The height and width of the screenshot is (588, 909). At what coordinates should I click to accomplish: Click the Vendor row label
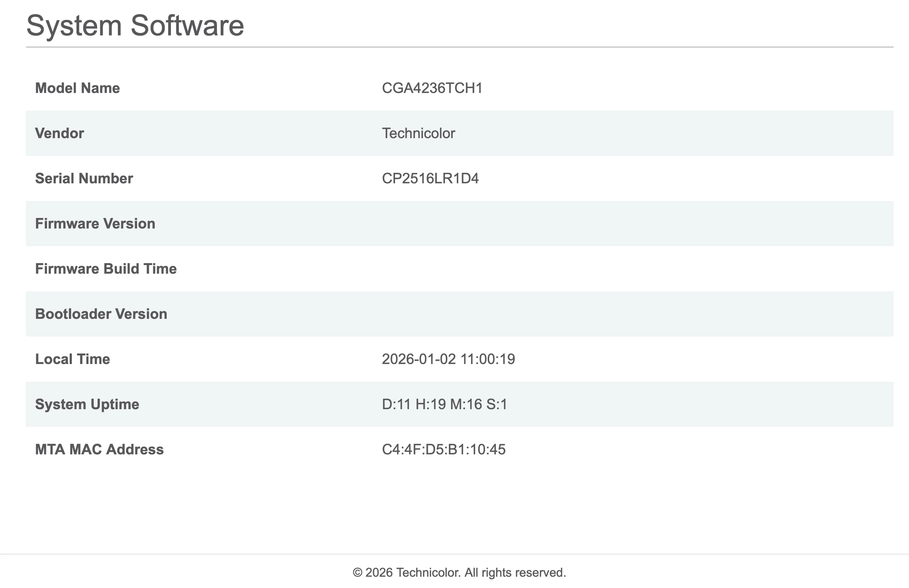pos(59,133)
